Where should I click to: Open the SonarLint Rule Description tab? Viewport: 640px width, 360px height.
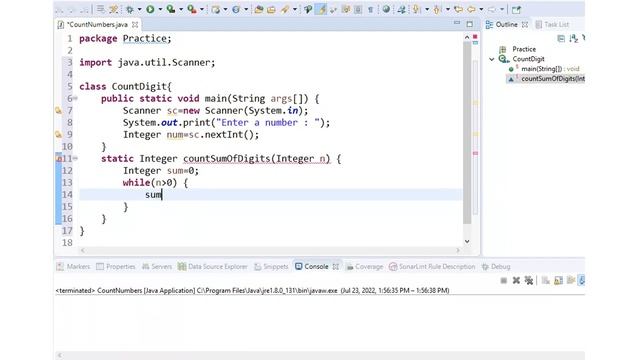pos(432,267)
